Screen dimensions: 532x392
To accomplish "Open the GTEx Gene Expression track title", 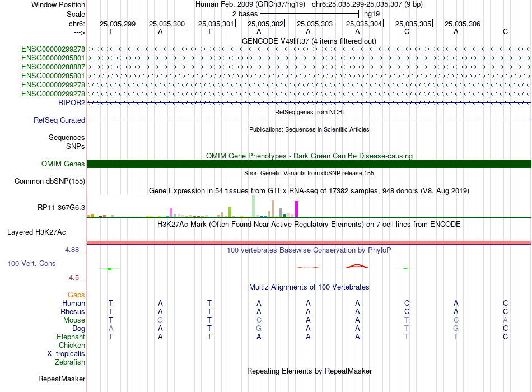I will coord(309,191).
